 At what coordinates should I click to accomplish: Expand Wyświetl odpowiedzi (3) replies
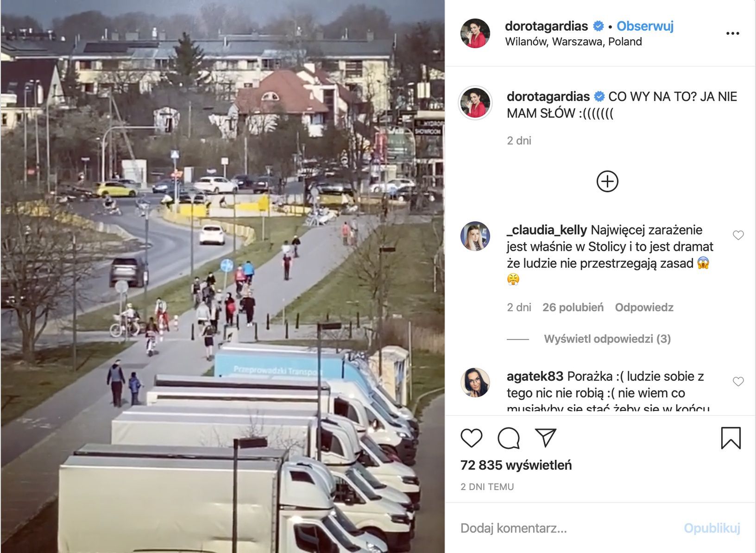pos(607,339)
